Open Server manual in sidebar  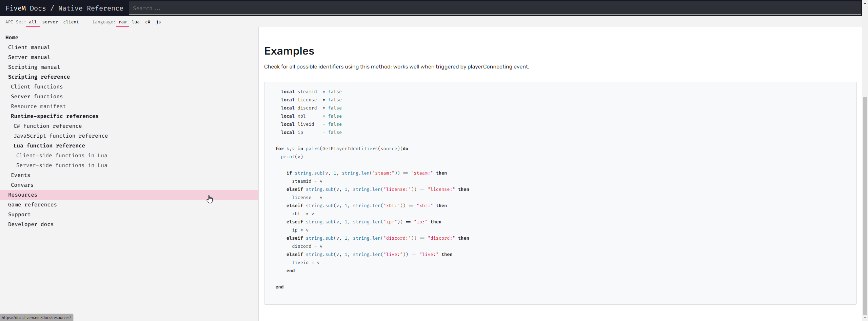(29, 57)
